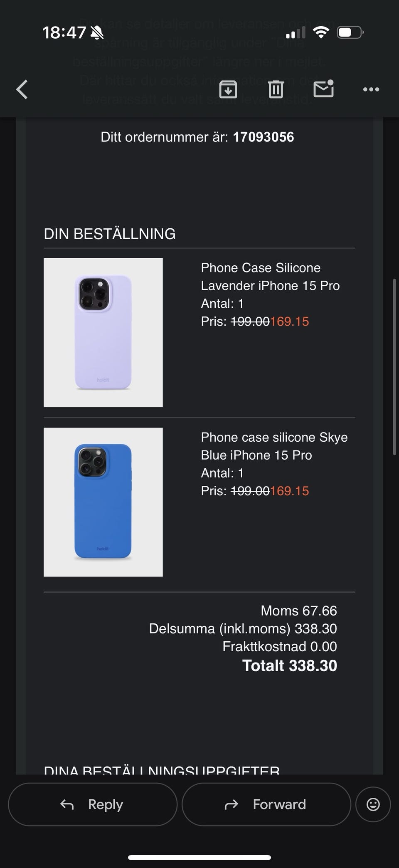Mark the email as unread with the envelope icon
The width and height of the screenshot is (399, 868).
(324, 88)
